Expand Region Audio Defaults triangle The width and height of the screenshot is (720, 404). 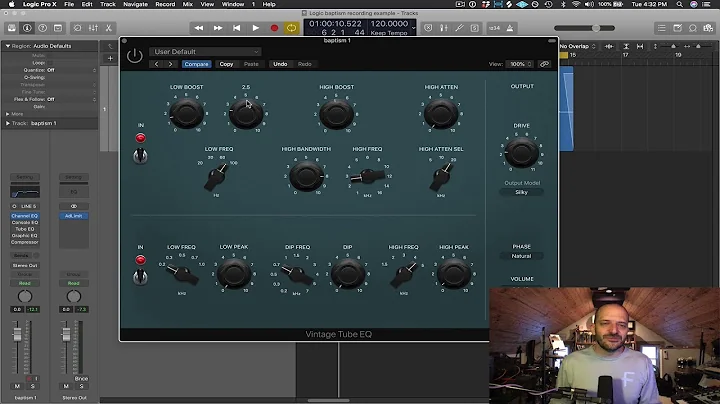click(x=8, y=46)
